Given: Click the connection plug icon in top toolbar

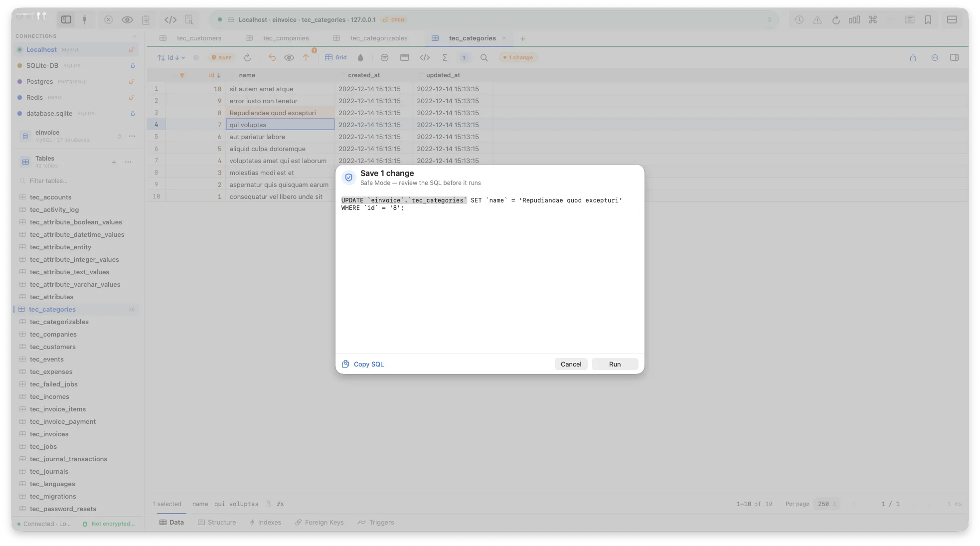Looking at the screenshot, I should point(85,19).
